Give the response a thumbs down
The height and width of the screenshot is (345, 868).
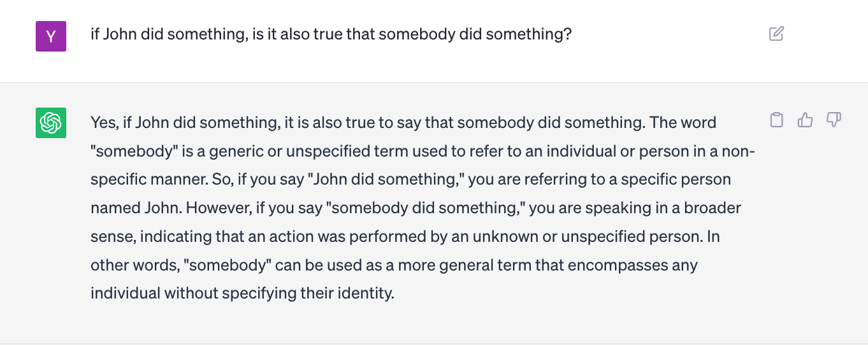tap(834, 120)
